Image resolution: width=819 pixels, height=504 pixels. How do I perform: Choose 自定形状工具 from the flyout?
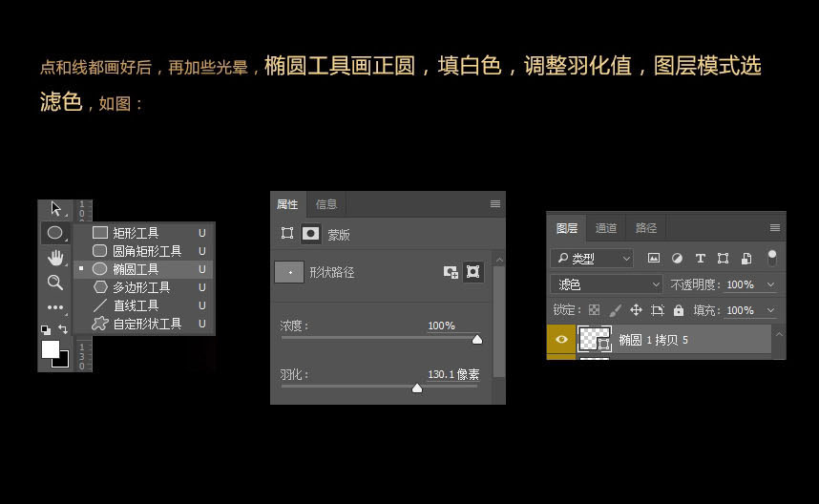tap(143, 324)
